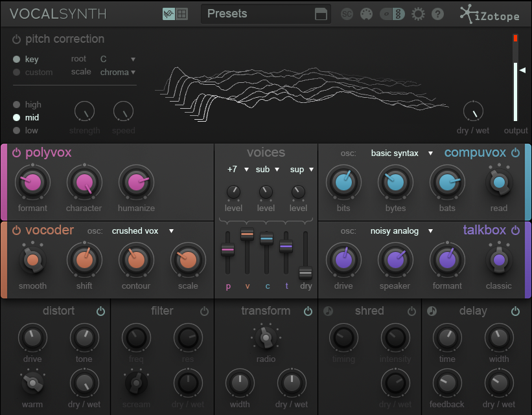
Task: Toggle the voice mode switch icon
Action: pos(392,14)
